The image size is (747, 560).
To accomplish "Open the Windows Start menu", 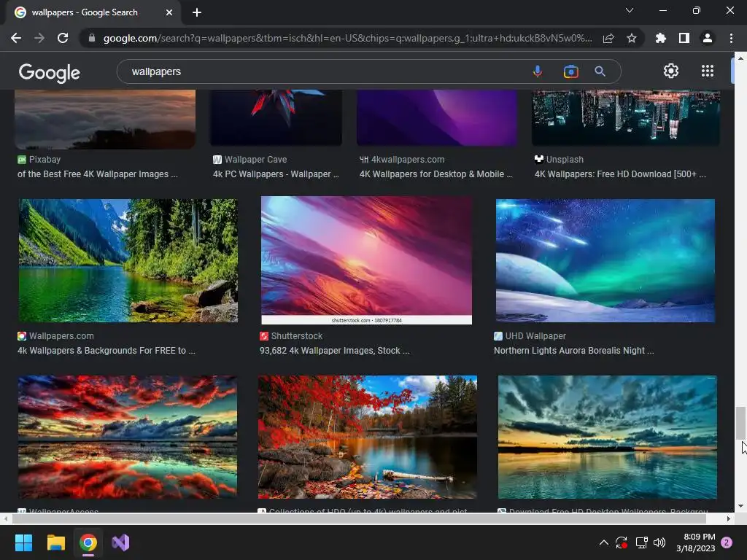I will [23, 542].
